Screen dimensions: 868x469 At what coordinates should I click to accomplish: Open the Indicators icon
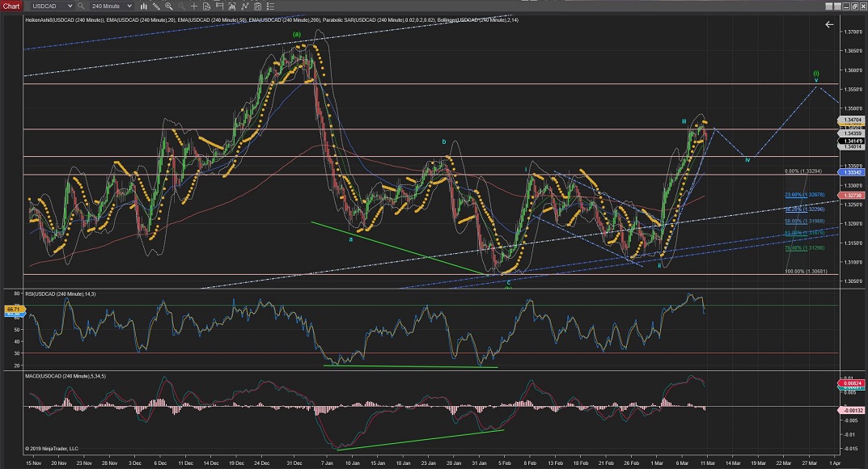(232, 6)
